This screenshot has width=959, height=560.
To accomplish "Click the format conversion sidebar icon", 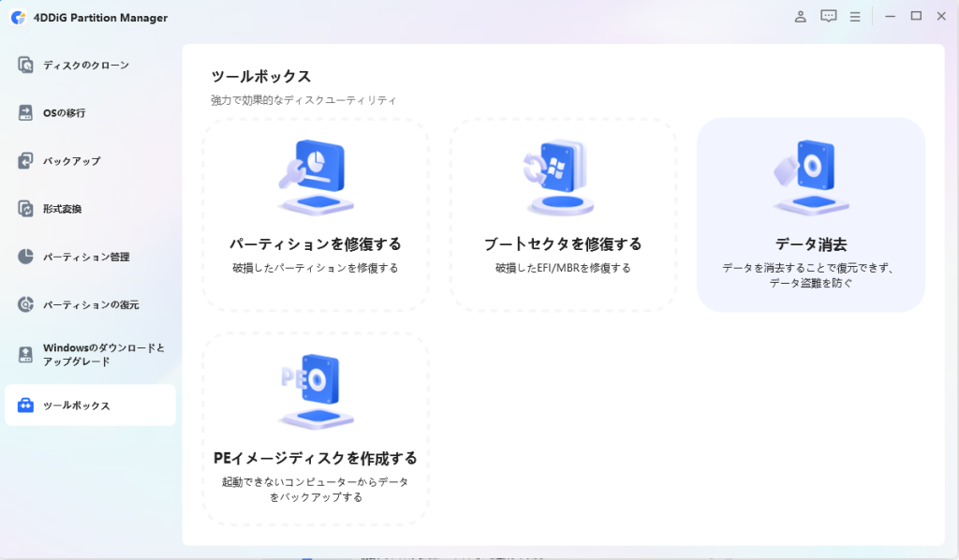I will pos(26,209).
